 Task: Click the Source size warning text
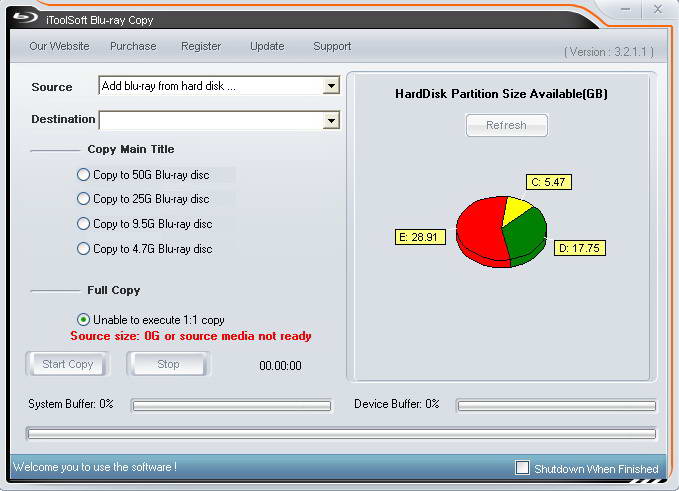click(x=191, y=336)
